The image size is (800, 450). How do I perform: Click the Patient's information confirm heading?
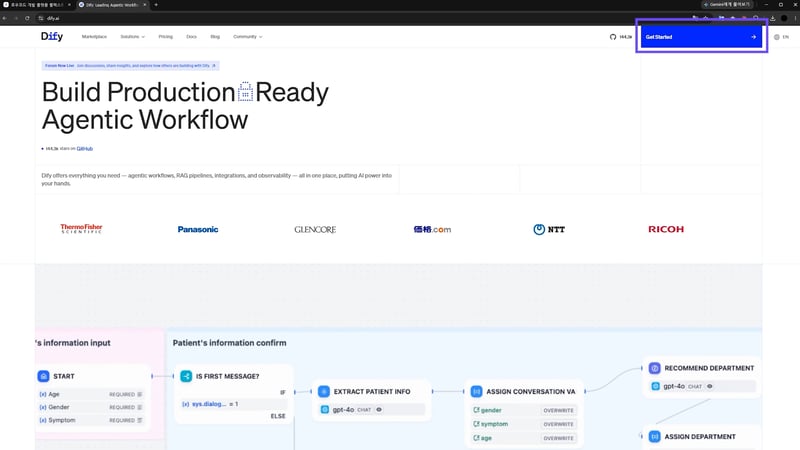230,343
